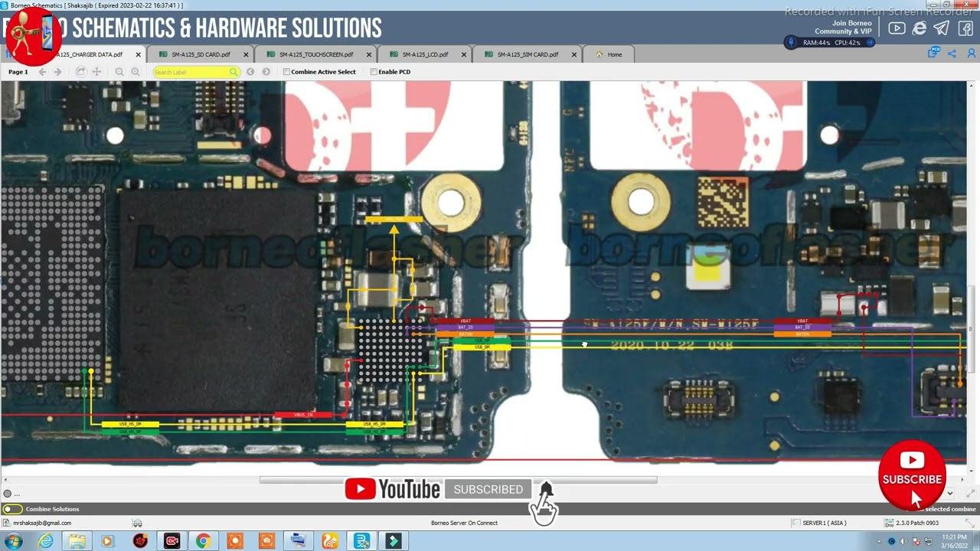The height and width of the screenshot is (551, 980).
Task: Open the YouTube community icon
Action: pos(897,28)
